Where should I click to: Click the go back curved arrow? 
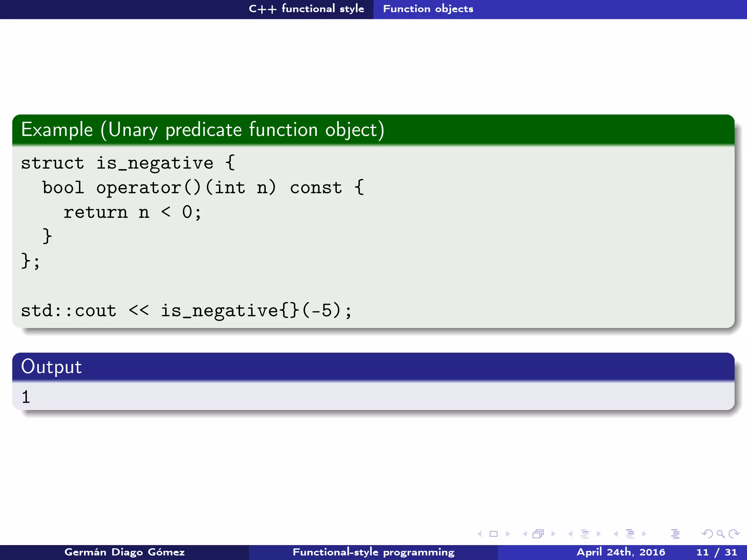(707, 534)
